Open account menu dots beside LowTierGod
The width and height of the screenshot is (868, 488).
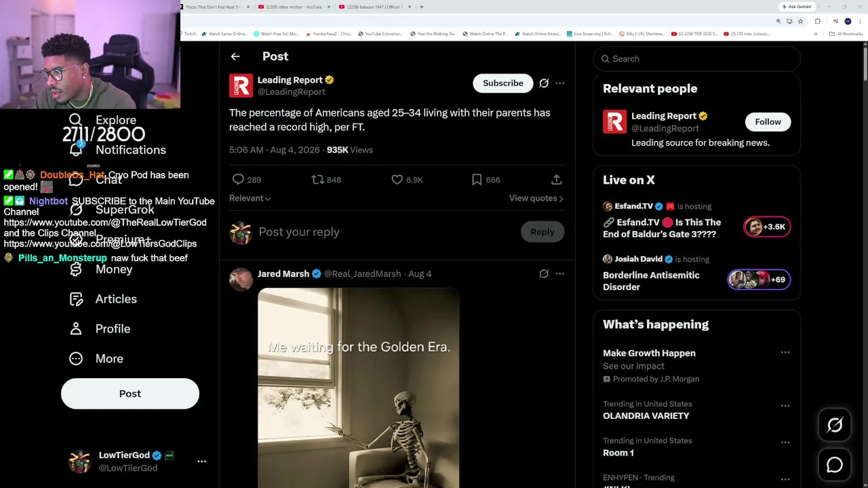tap(201, 461)
